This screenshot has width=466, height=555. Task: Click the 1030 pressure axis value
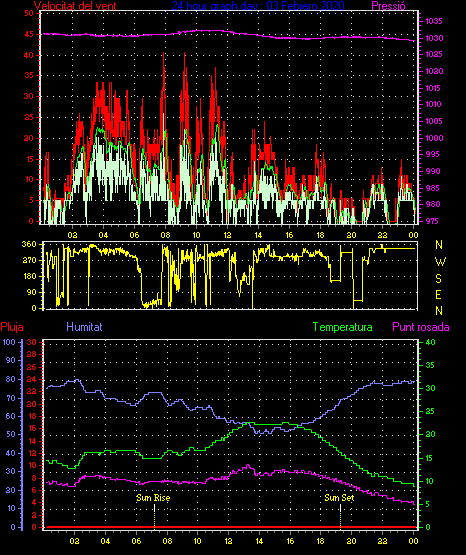434,38
